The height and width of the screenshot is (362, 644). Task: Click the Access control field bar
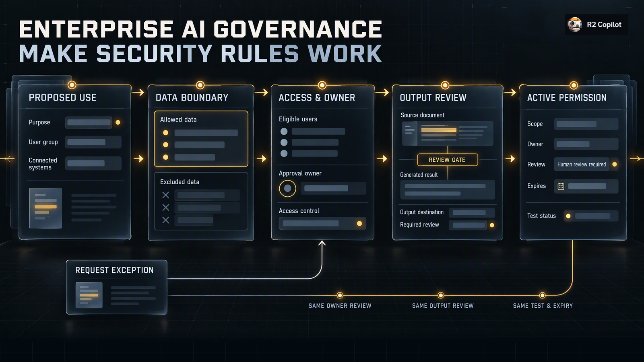pos(322,223)
